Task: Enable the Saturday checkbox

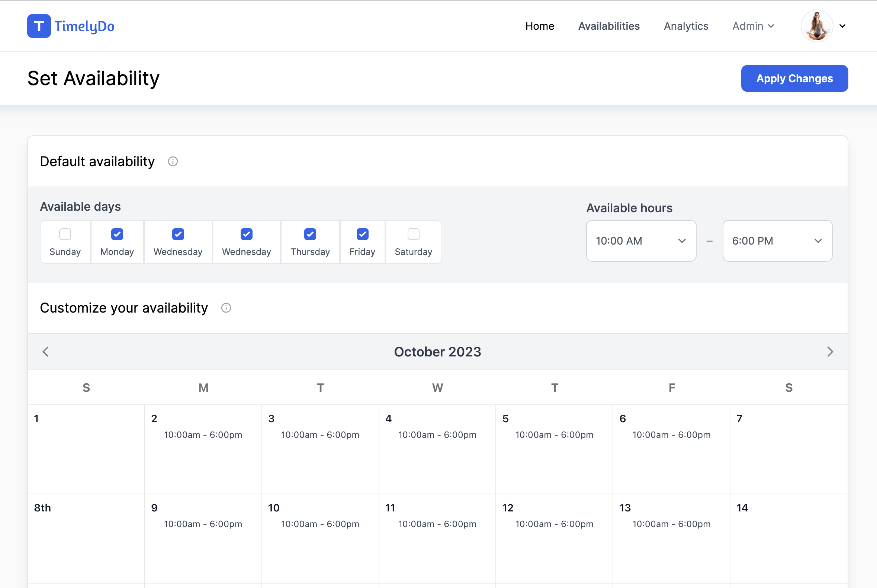Action: coord(414,234)
